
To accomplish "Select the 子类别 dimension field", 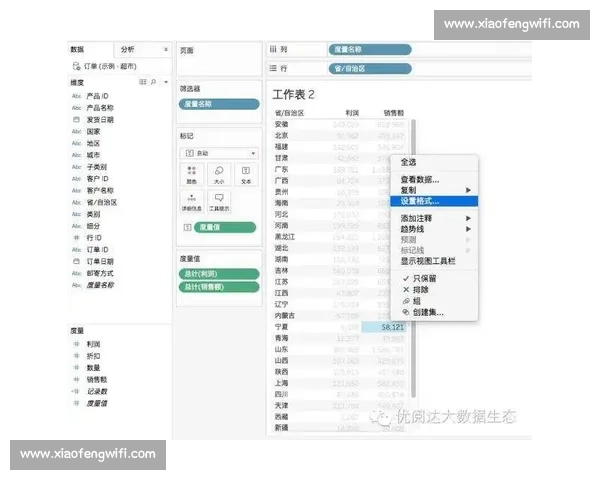I will [97, 167].
